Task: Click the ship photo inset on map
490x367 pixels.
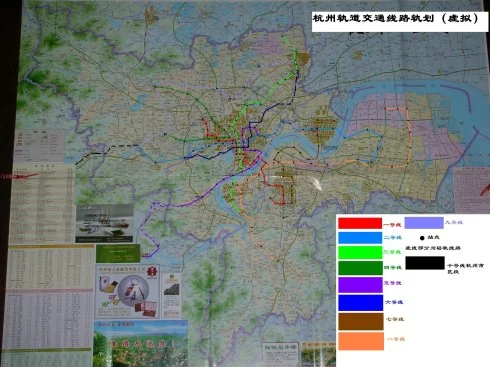Action: (x=104, y=224)
